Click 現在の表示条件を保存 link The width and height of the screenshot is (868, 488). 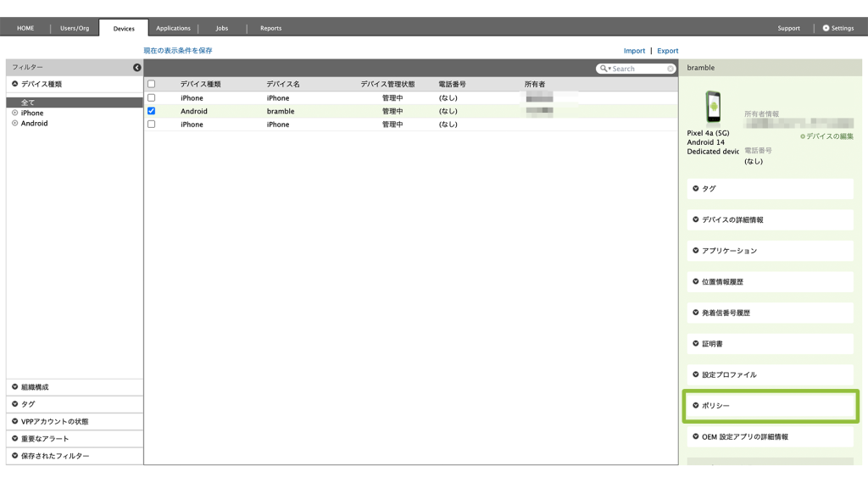178,51
